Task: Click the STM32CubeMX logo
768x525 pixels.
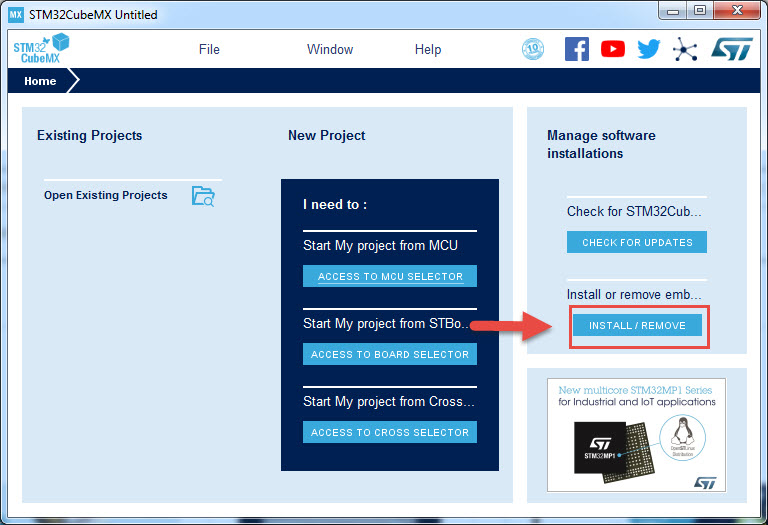Action: tap(41, 48)
